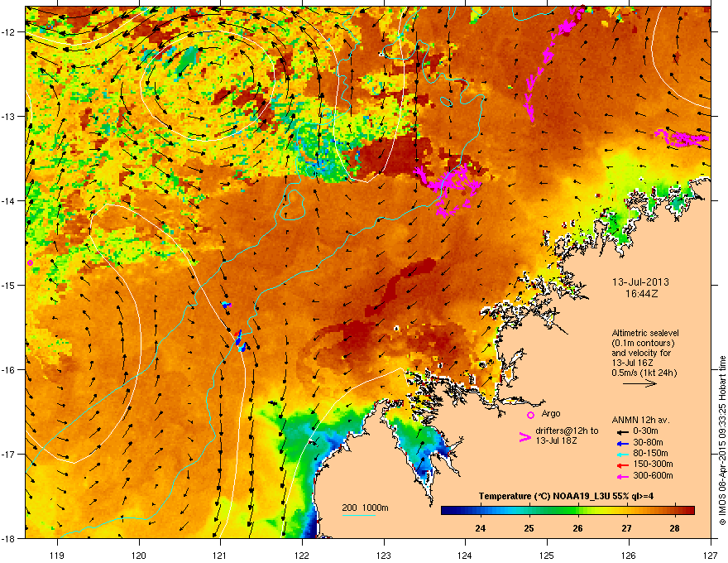728x563 pixels.
Task: Click the '13-Jul-2013' date label
Action: (x=640, y=282)
